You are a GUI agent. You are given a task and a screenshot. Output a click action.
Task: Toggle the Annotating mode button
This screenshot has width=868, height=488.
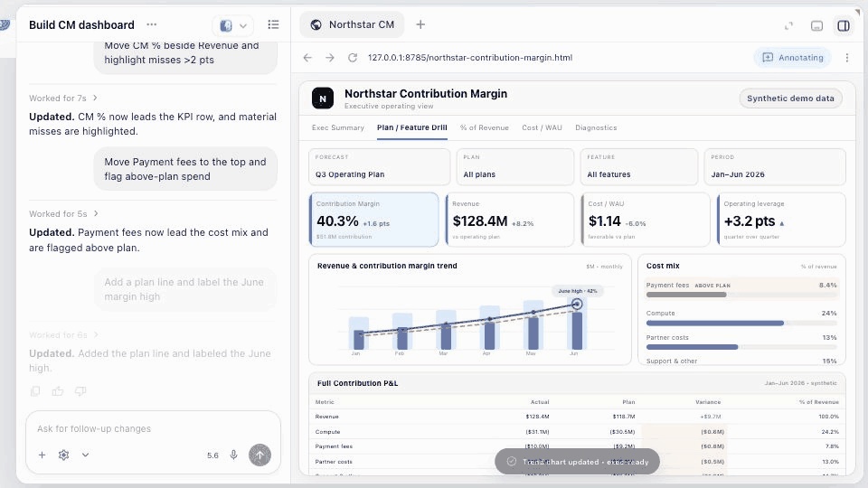(793, 58)
